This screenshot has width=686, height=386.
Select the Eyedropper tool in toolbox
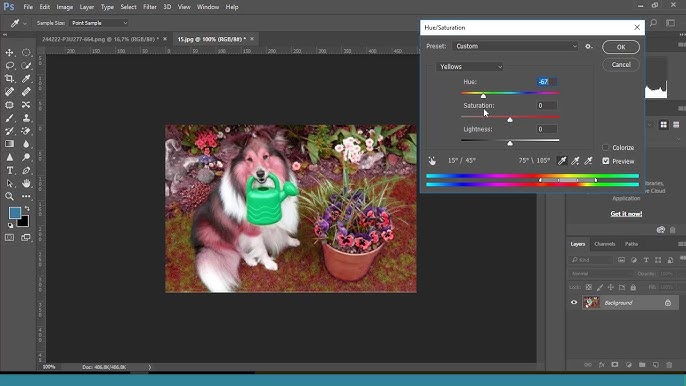26,79
